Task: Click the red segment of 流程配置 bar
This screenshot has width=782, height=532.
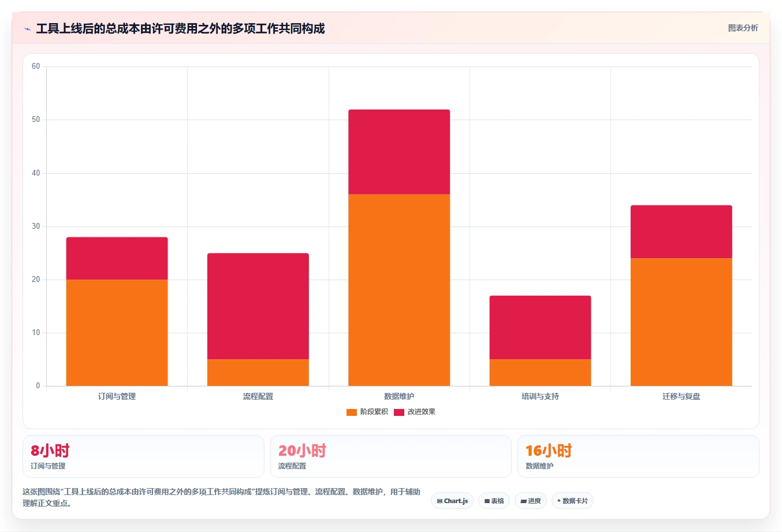Action: [258, 306]
